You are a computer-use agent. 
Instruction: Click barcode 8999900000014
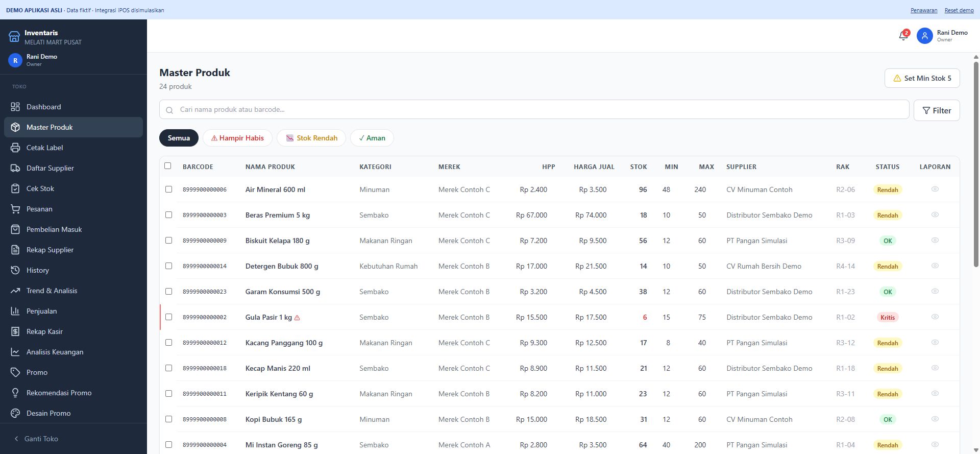pyautogui.click(x=205, y=266)
